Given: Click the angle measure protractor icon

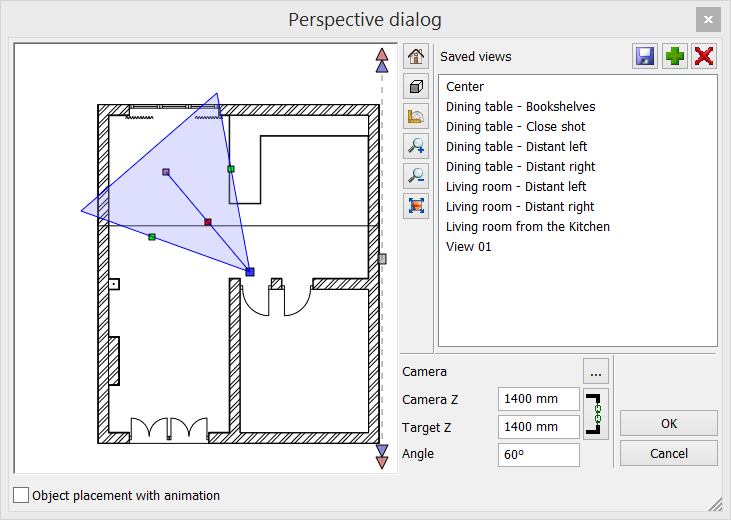Looking at the screenshot, I should (x=416, y=116).
